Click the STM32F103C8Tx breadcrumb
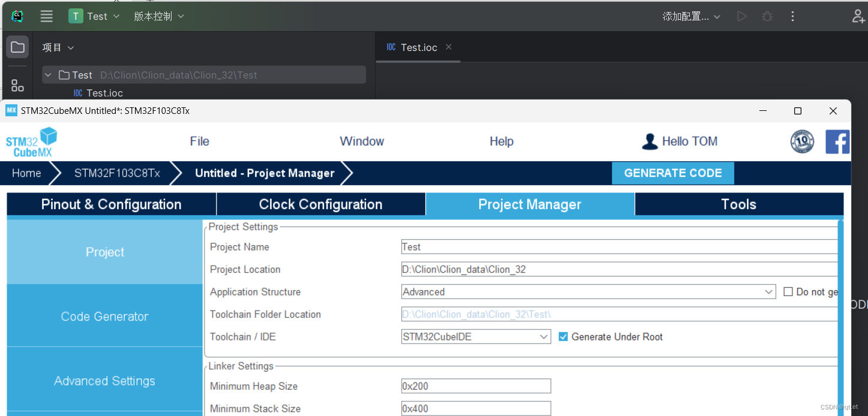Viewport: 868px width, 416px height. click(117, 173)
